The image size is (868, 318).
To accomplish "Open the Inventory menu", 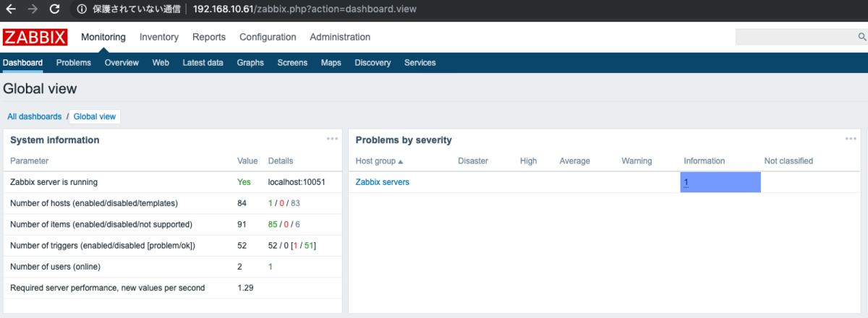I will click(159, 37).
